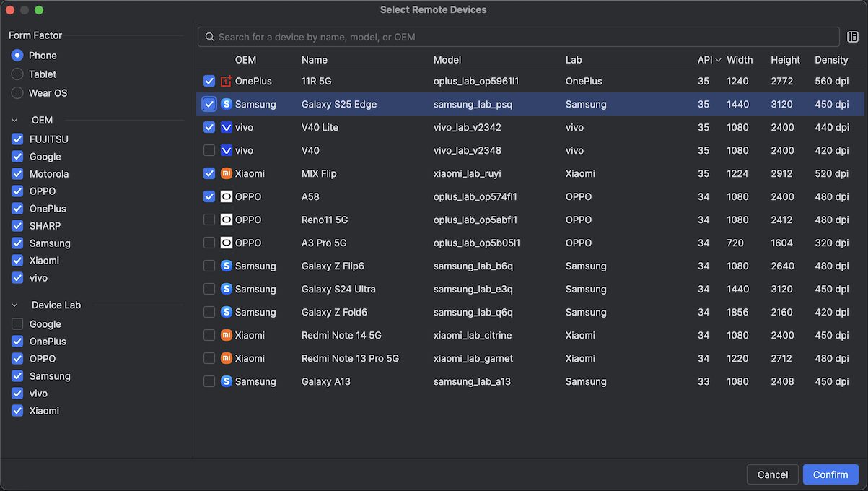
Task: Focus the device search field
Action: coord(520,37)
